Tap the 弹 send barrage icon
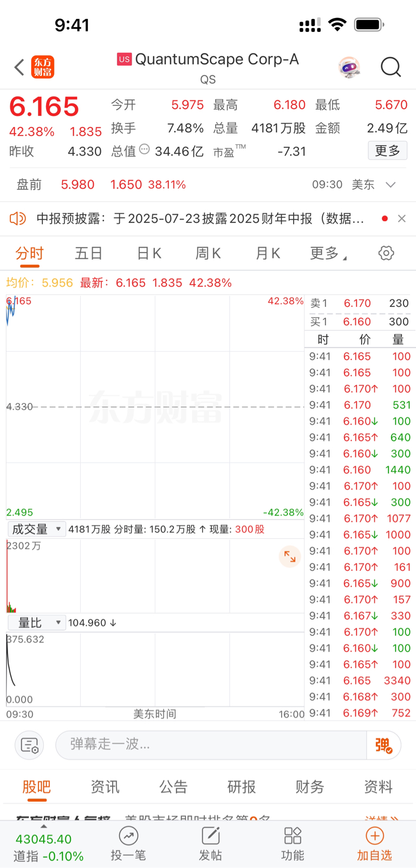 (x=383, y=745)
